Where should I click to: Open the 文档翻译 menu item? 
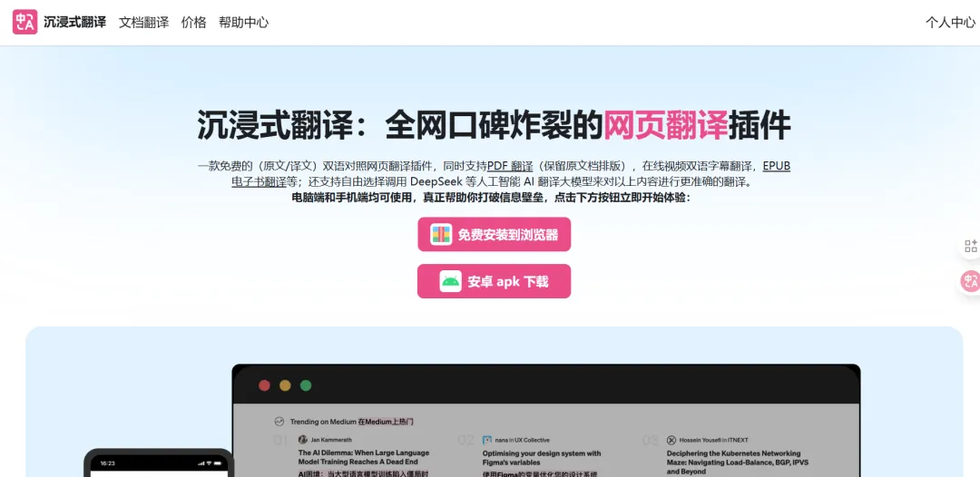point(143,22)
